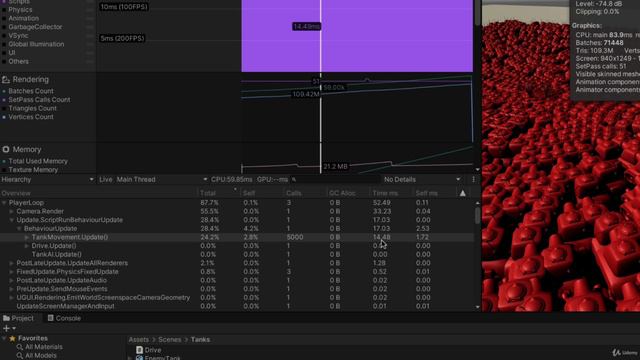Collapse the PlayerLoop row
This screenshot has width=640, height=360.
pos(4,203)
